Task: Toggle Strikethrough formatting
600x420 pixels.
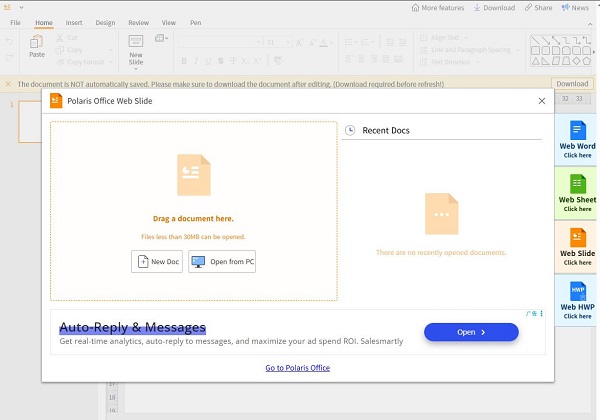Action: click(233, 61)
